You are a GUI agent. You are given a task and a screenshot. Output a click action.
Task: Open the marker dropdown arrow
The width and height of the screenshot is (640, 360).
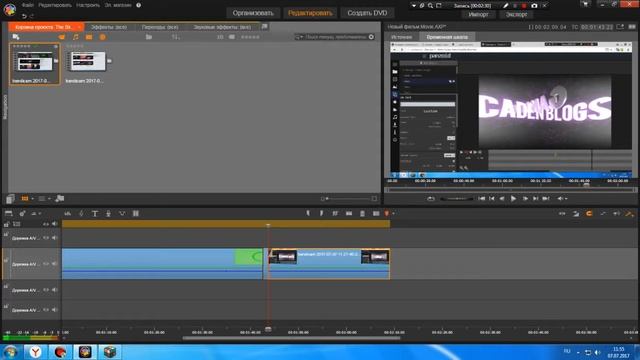tap(393, 213)
